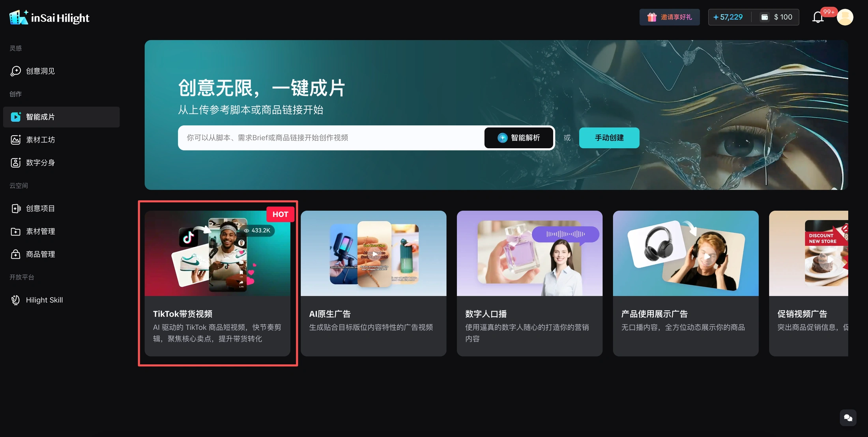This screenshot has height=437, width=868.
Task: Click the 手动创建 button
Action: pyautogui.click(x=609, y=138)
